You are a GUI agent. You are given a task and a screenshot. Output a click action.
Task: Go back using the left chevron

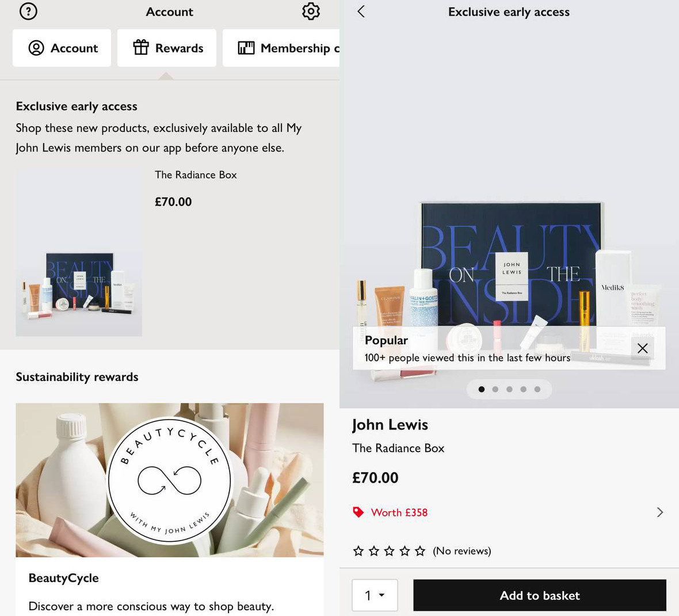click(x=361, y=12)
